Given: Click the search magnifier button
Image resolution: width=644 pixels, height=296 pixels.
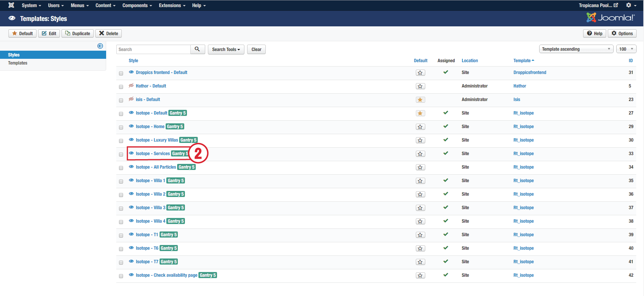Looking at the screenshot, I should click(x=197, y=49).
